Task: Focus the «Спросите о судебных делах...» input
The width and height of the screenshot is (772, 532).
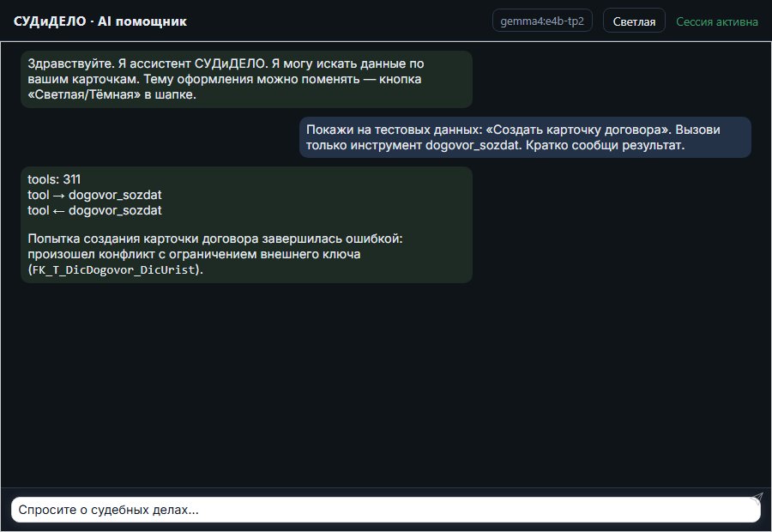Action: click(x=385, y=510)
